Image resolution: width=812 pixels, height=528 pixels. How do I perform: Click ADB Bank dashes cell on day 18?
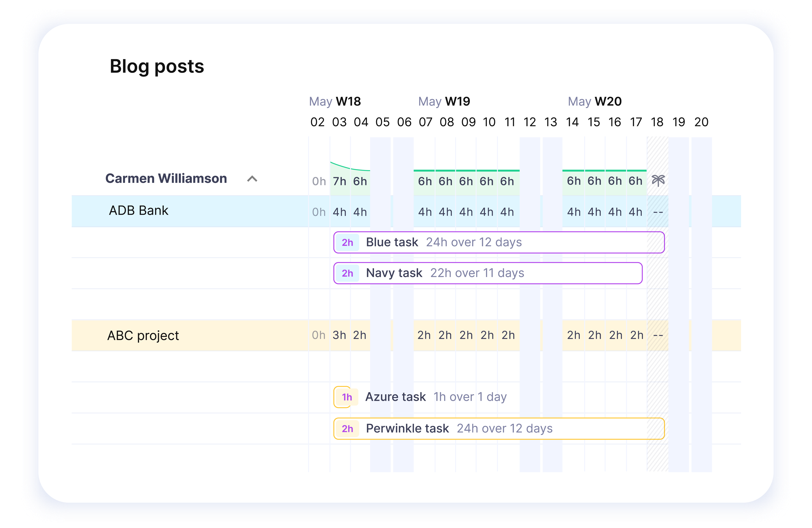pos(658,212)
